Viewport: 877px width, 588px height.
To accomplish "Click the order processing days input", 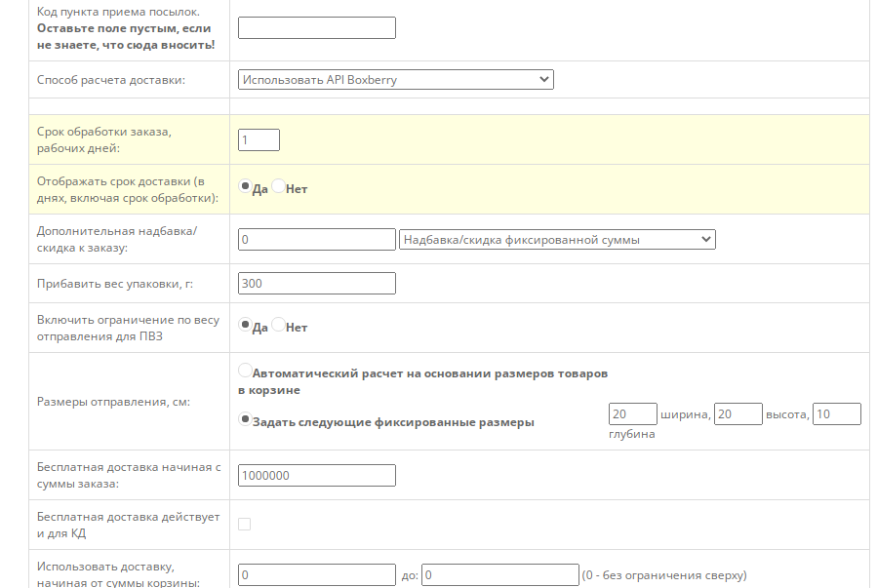I will 259,139.
